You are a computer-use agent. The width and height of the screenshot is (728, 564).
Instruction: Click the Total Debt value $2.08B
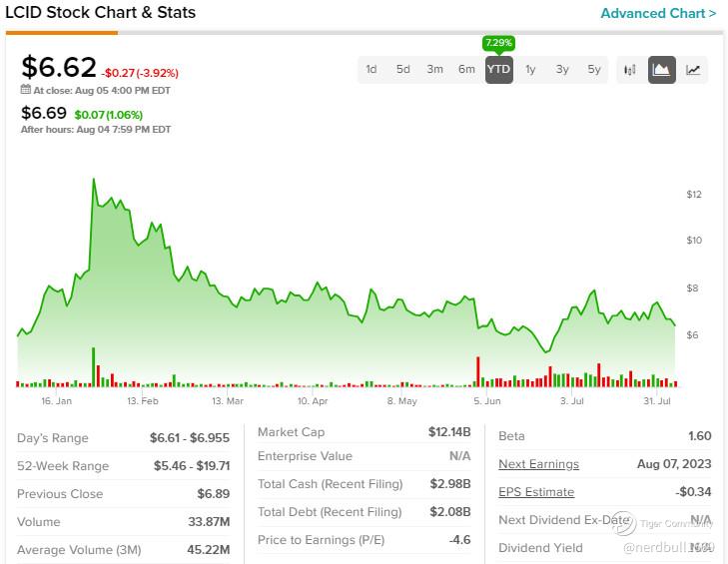click(450, 511)
